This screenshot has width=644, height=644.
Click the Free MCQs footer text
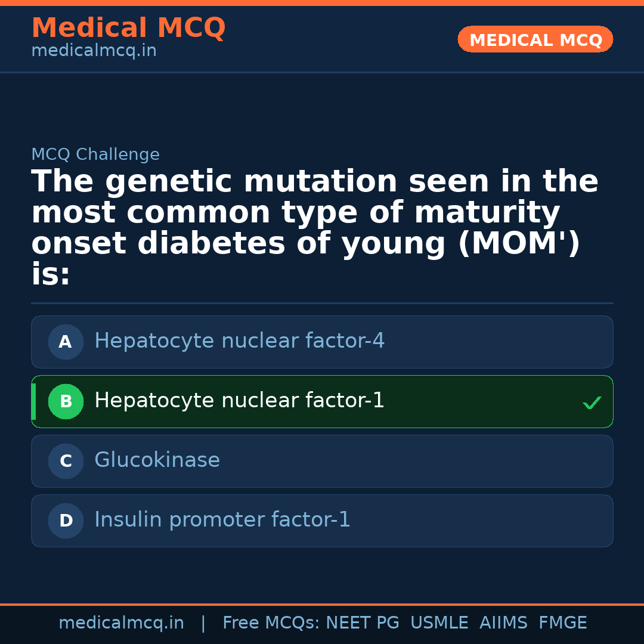pos(271,623)
